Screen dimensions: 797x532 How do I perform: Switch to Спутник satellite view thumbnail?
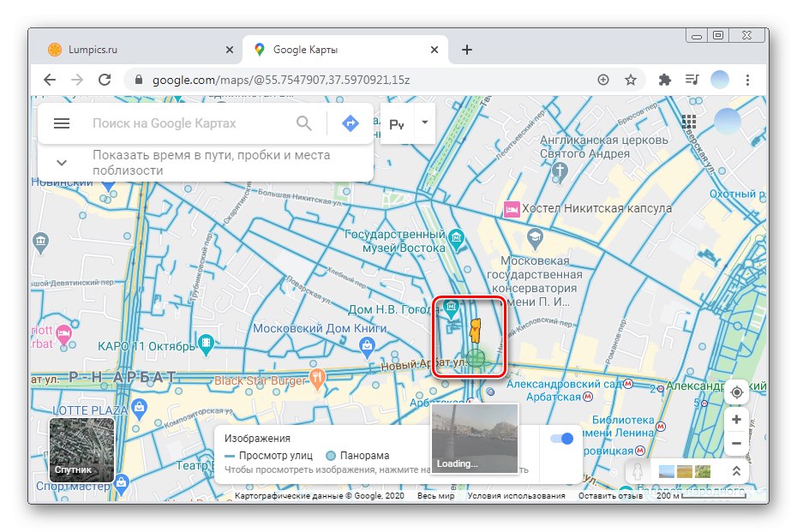tap(81, 451)
